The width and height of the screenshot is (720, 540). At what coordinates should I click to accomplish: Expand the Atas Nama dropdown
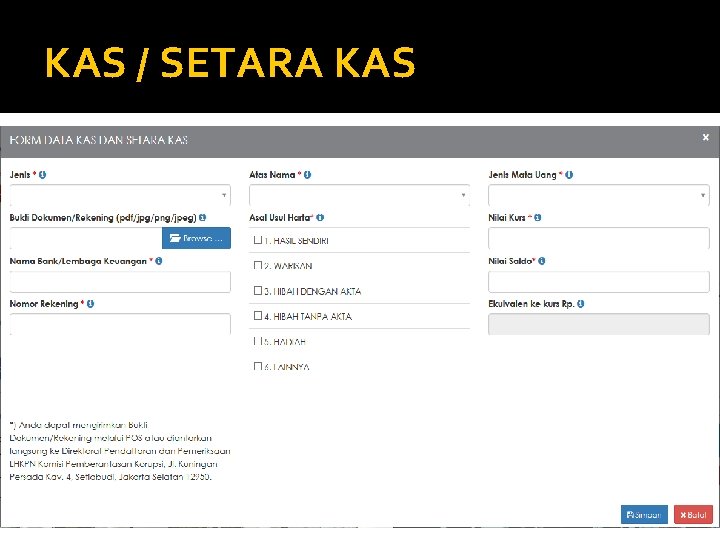(360, 196)
